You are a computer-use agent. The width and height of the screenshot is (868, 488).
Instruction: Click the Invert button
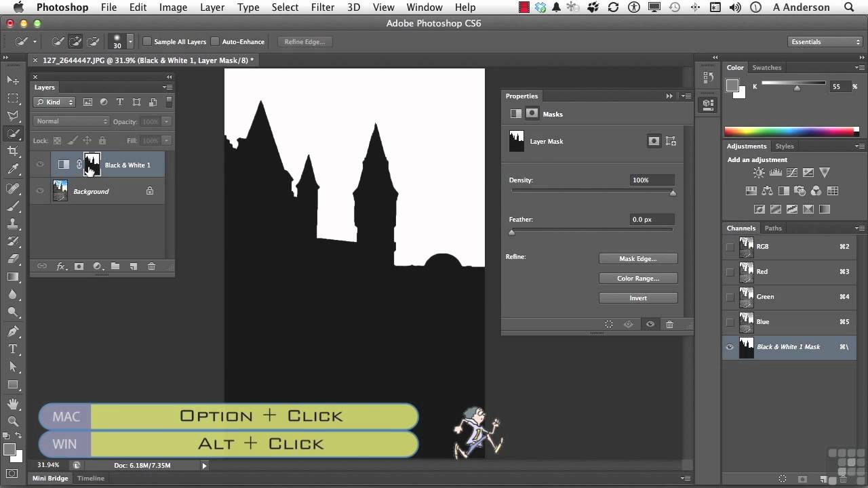[x=638, y=298]
